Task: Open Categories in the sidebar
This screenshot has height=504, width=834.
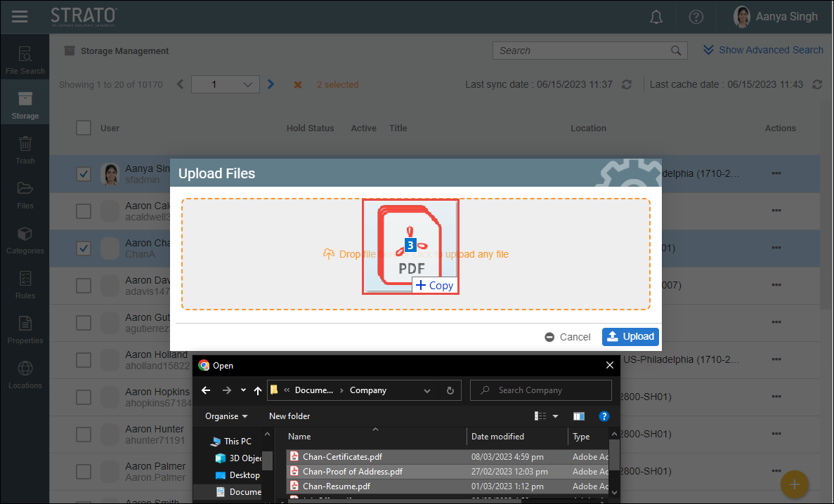Action: tap(25, 240)
